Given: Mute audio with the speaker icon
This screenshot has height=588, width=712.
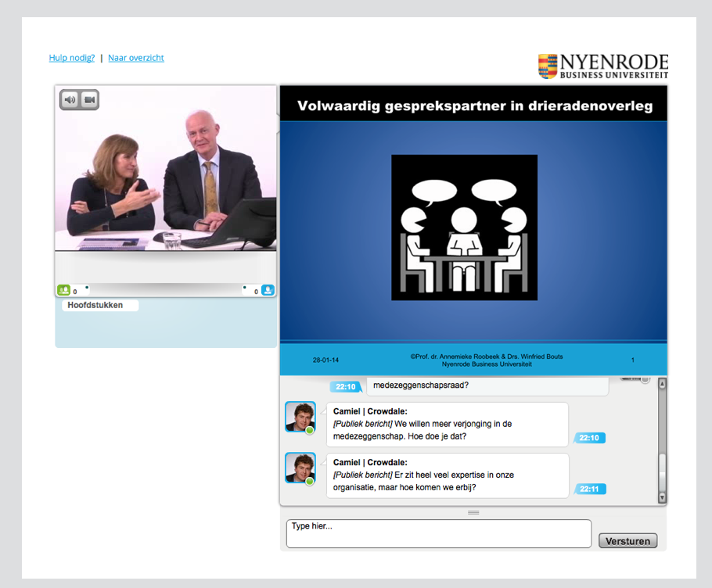Looking at the screenshot, I should click(x=70, y=100).
